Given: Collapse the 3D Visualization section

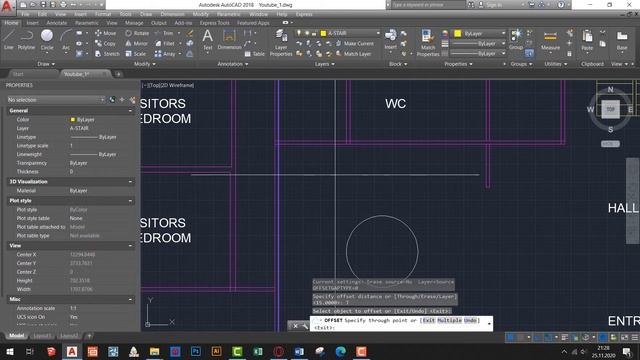Looking at the screenshot, I should [x=130, y=182].
